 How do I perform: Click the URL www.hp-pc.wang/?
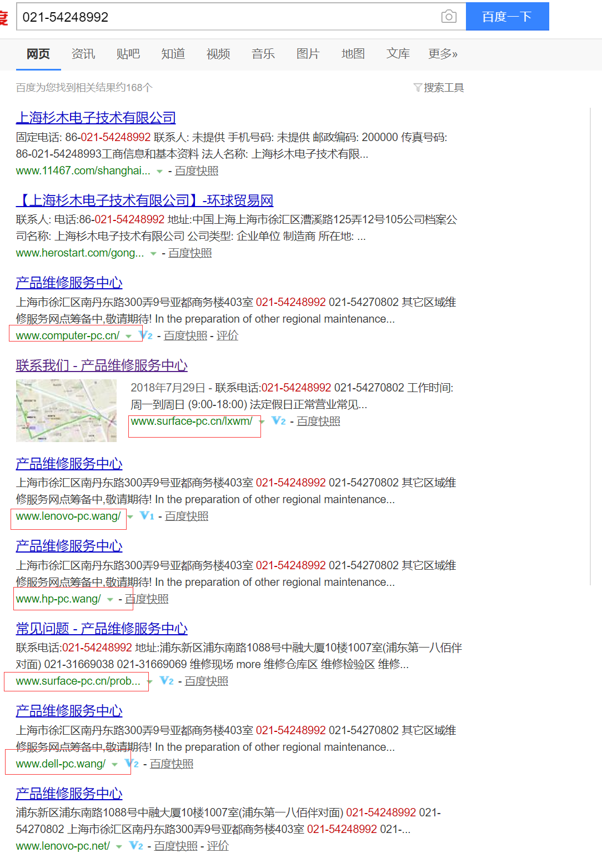tap(58, 599)
